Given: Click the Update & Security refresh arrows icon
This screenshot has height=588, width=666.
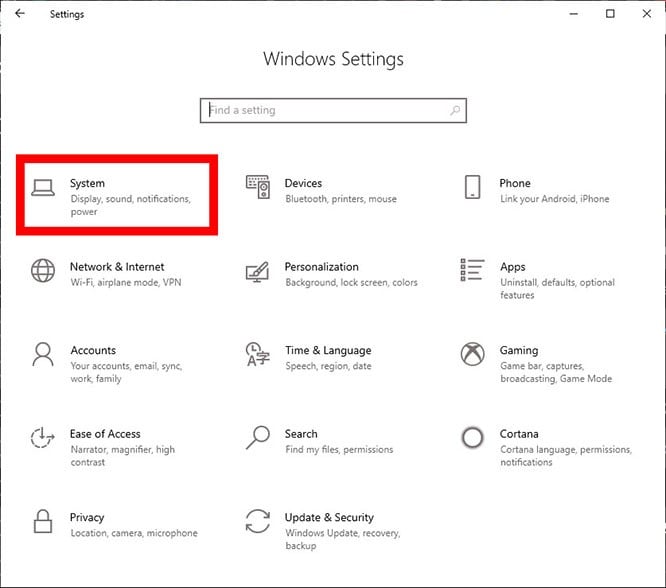Looking at the screenshot, I should [258, 521].
